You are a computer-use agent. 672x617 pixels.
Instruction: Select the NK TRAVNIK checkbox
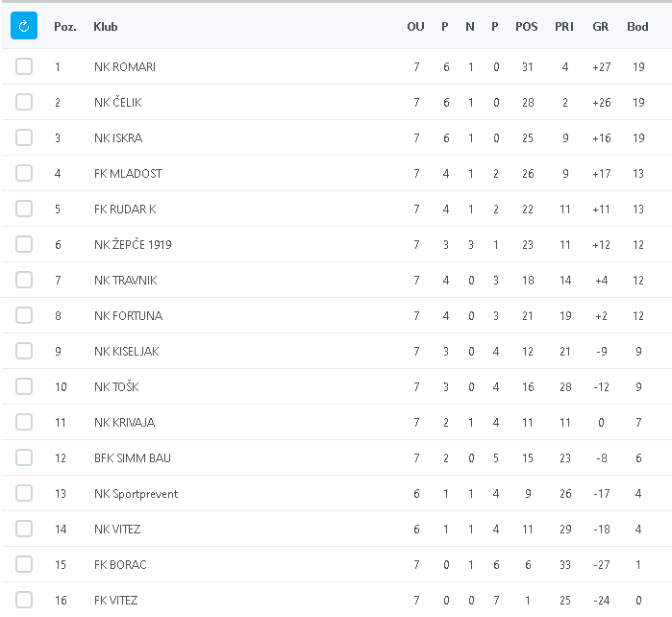[24, 280]
